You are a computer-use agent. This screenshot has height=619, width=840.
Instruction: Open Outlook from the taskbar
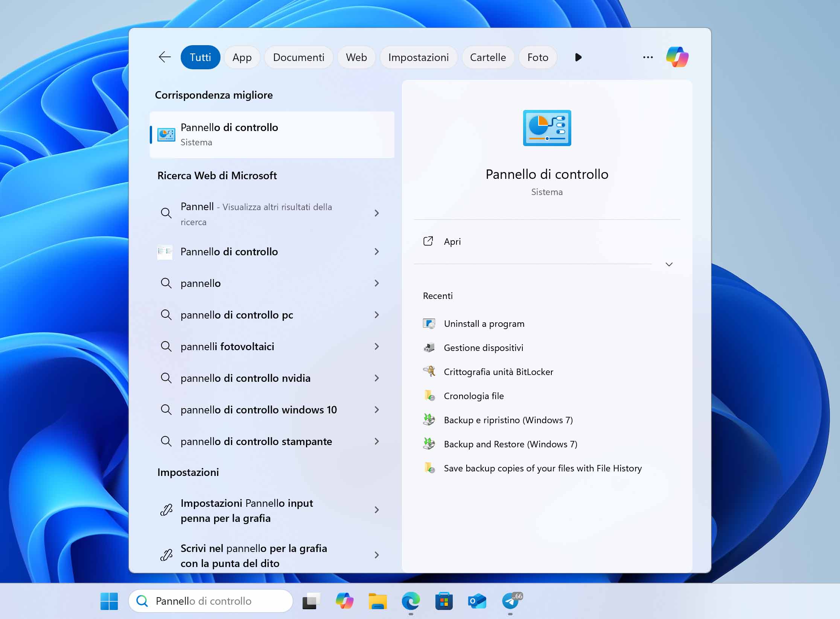477,601
